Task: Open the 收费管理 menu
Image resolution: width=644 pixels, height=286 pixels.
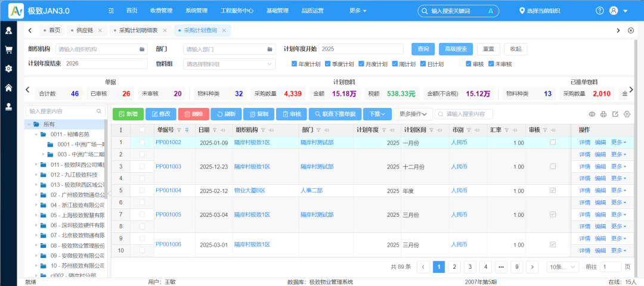Action: pyautogui.click(x=162, y=11)
